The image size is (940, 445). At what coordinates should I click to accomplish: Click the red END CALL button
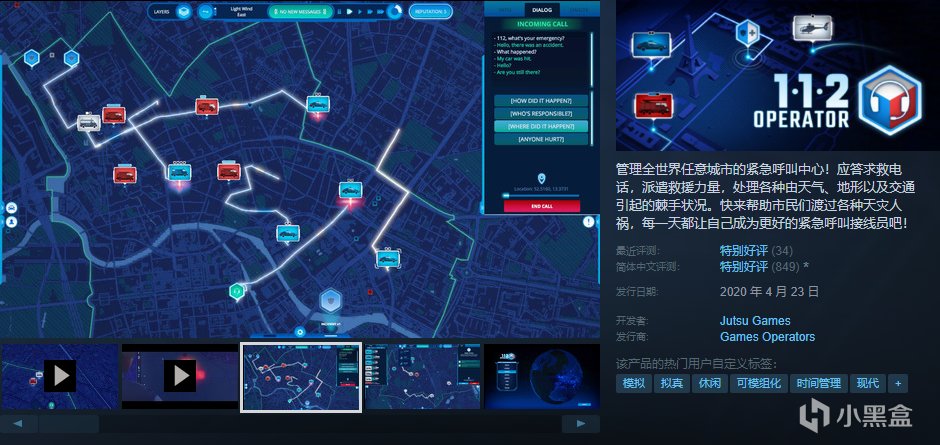(542, 206)
